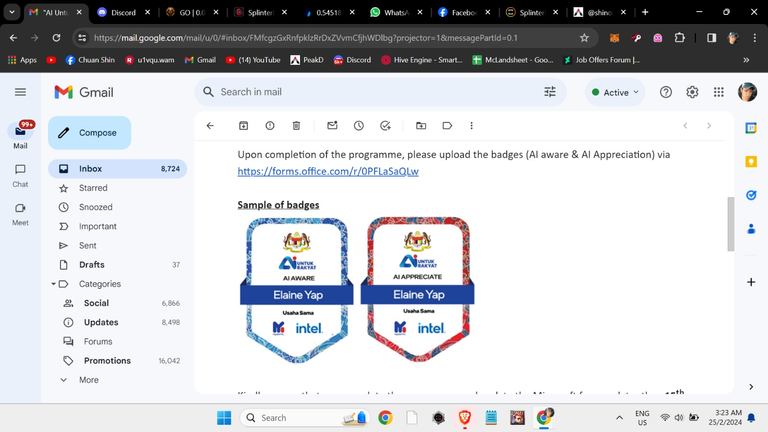This screenshot has height=432, width=768.
Task: Show search options filter icon
Action: click(x=550, y=92)
